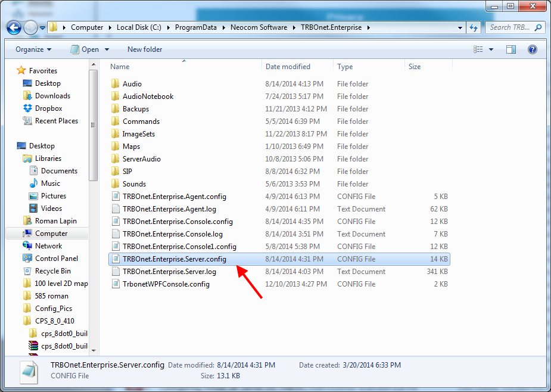
Task: Click Computer in the address breadcrumb
Action: [87, 27]
